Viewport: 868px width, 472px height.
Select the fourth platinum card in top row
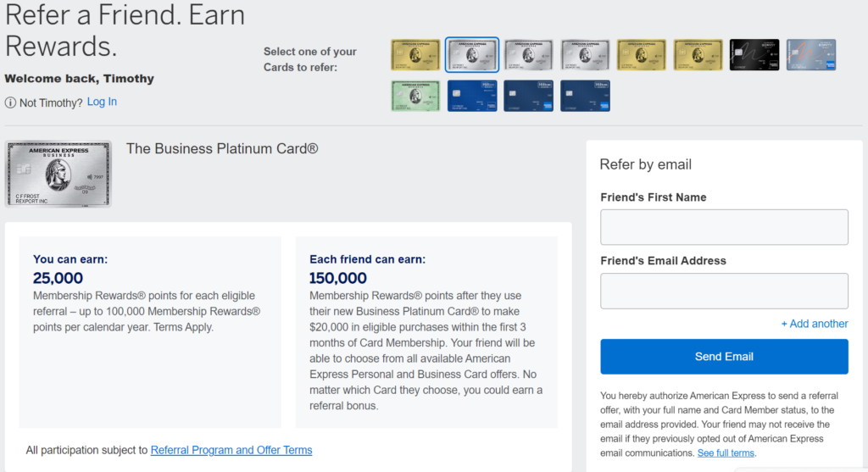(585, 55)
